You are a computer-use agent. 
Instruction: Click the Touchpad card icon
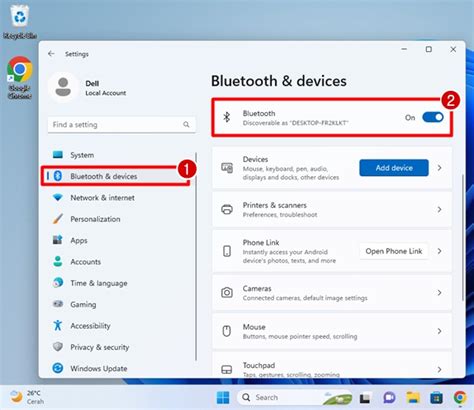tap(227, 369)
